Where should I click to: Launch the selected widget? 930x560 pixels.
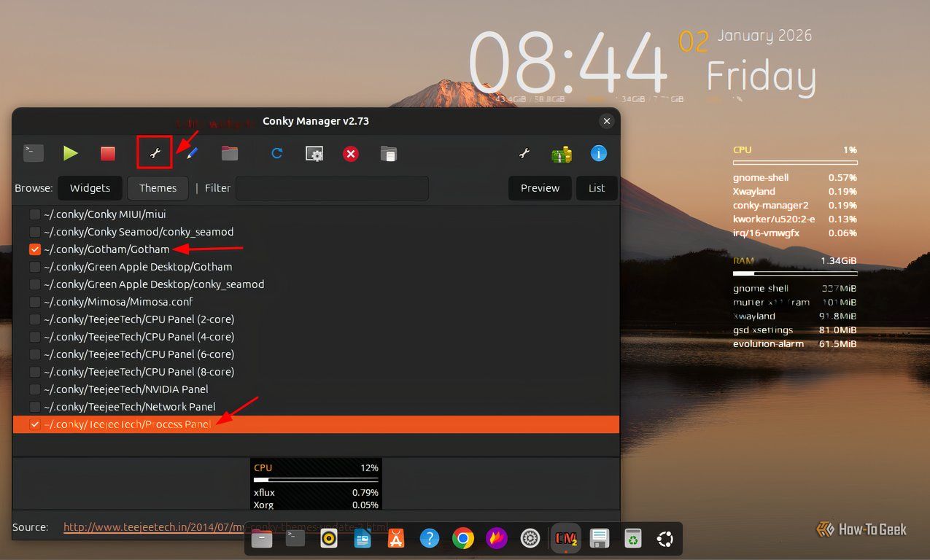click(x=70, y=153)
